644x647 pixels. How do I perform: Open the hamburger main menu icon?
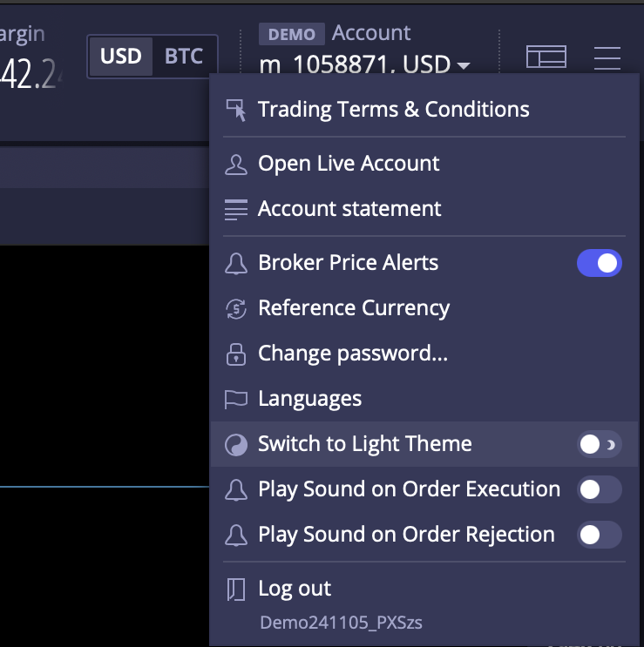coord(607,57)
